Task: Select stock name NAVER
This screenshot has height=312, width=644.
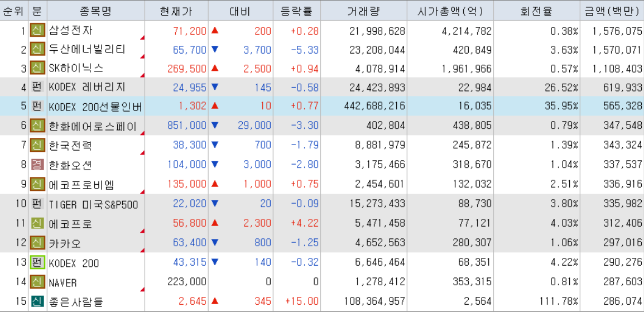Action: 63,282
